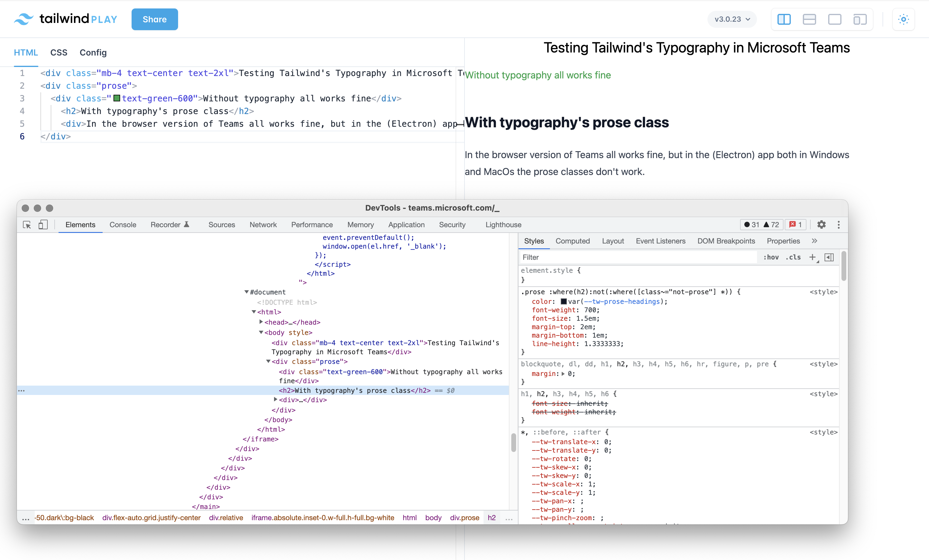Click the ellipsis beside the selected h2 row
Screen dimensions: 929x560
pyautogui.click(x=21, y=390)
